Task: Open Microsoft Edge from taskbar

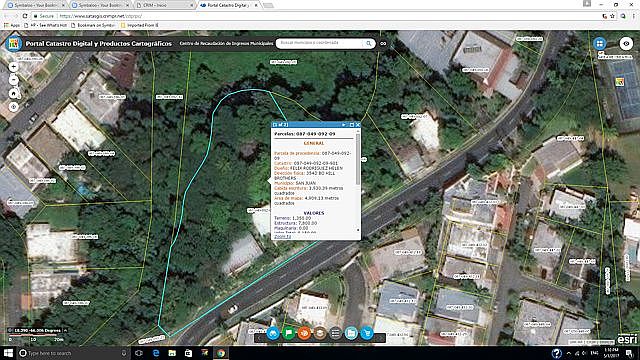Action: 156,353
